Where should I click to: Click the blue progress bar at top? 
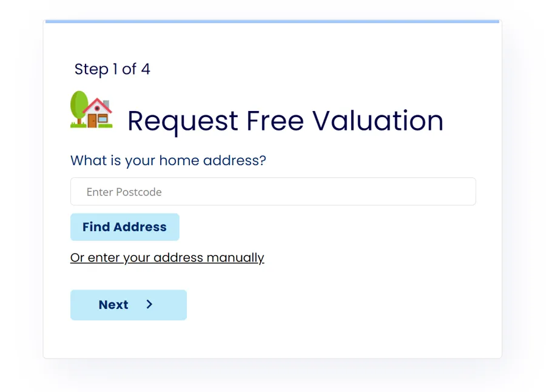(272, 21)
